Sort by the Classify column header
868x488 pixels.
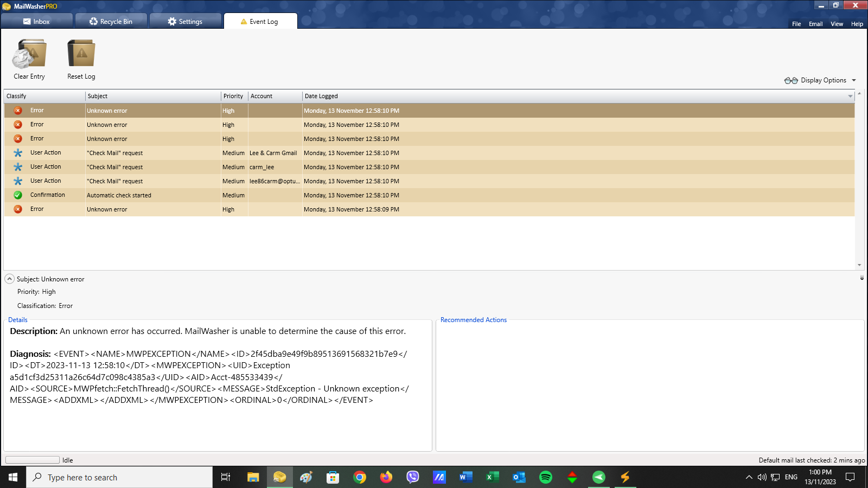pos(44,96)
